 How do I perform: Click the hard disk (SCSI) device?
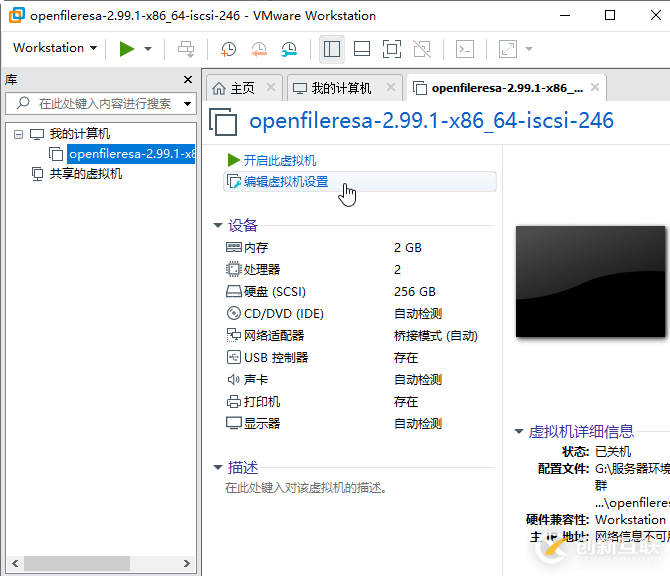coord(274,292)
